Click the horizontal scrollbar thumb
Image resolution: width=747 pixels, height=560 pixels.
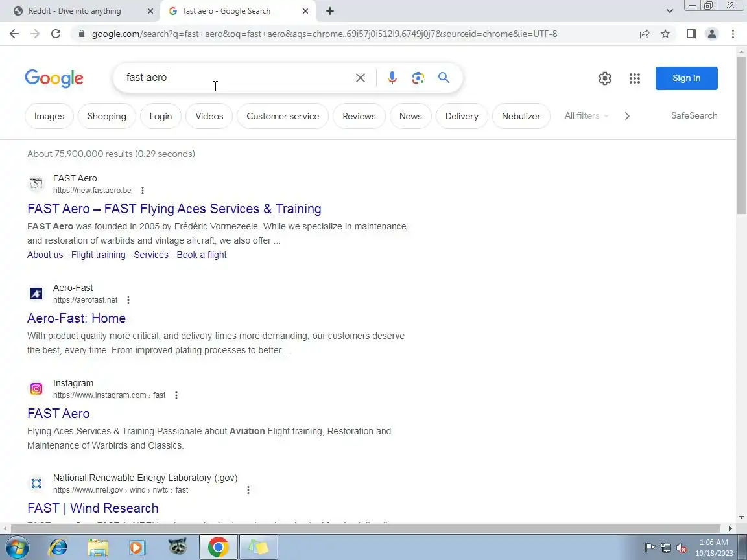[x=366, y=529]
